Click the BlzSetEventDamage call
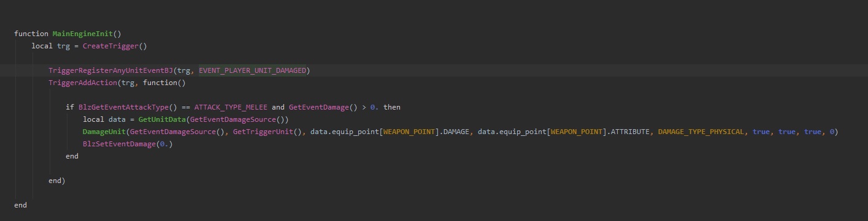The width and height of the screenshot is (868, 221). [120, 144]
